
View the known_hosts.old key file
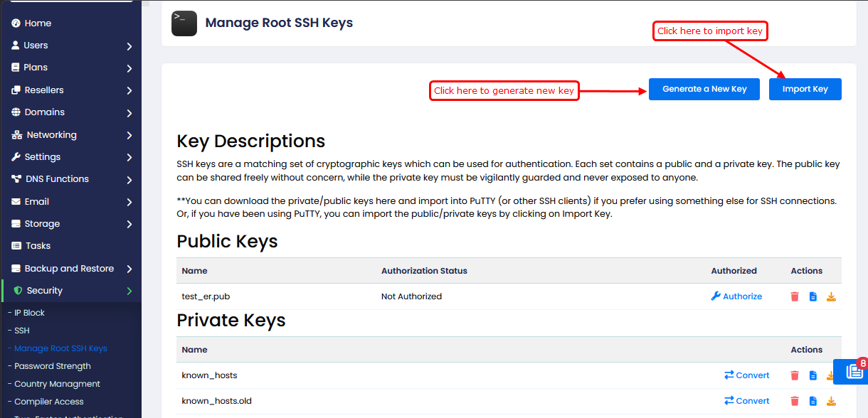(813, 401)
